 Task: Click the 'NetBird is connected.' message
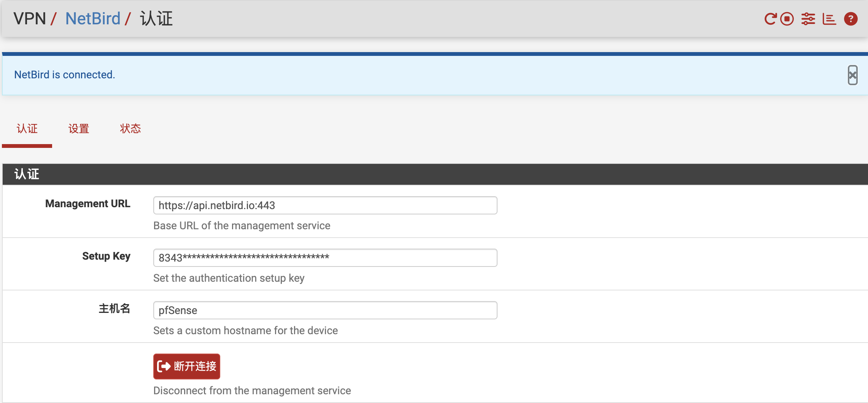[65, 75]
